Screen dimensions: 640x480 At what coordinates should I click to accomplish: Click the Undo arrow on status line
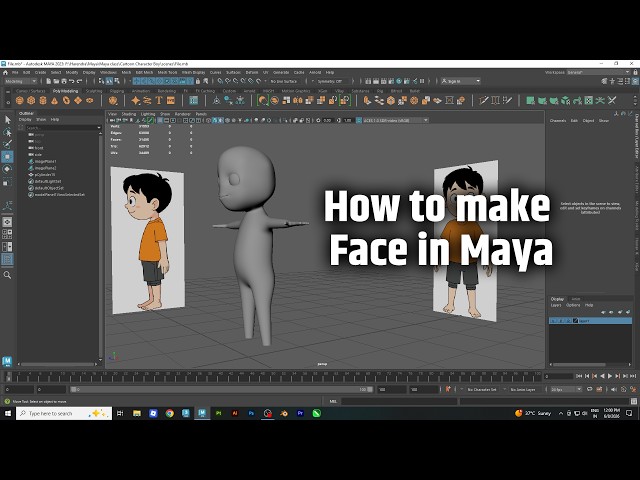[x=72, y=81]
